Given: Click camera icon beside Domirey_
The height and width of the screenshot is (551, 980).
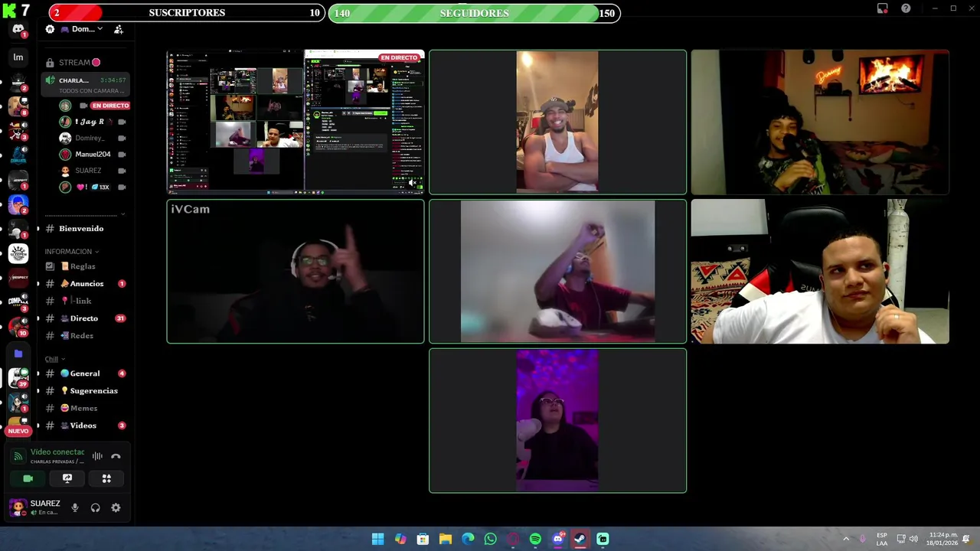Looking at the screenshot, I should 122,138.
